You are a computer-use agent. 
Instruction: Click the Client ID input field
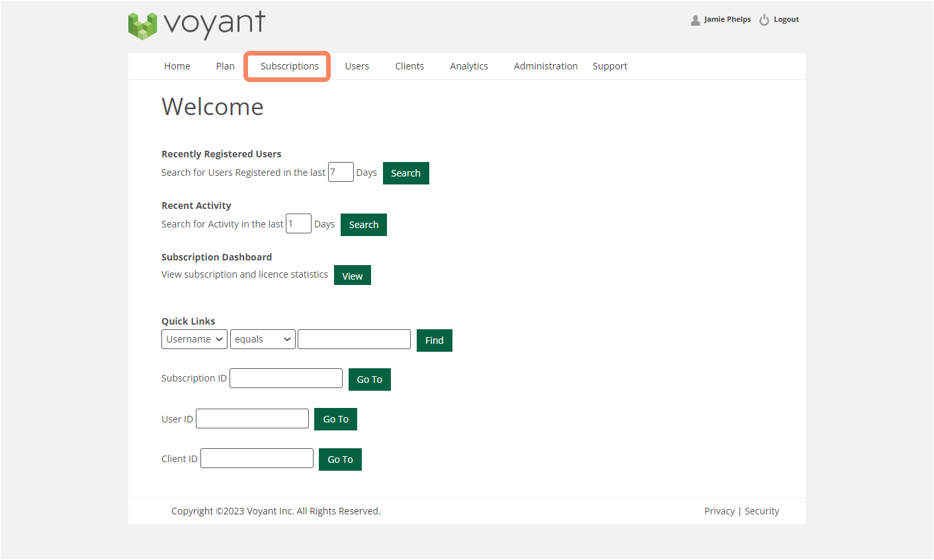257,458
